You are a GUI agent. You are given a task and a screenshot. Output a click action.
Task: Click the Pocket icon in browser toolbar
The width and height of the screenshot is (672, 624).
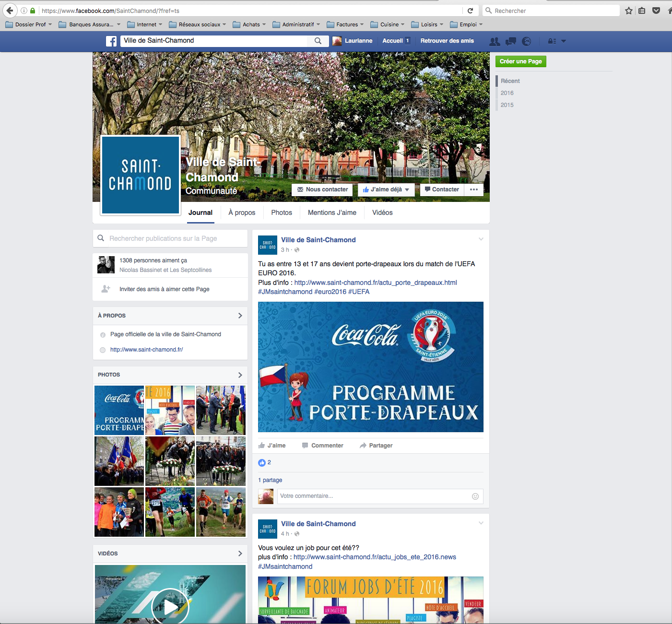(x=656, y=11)
